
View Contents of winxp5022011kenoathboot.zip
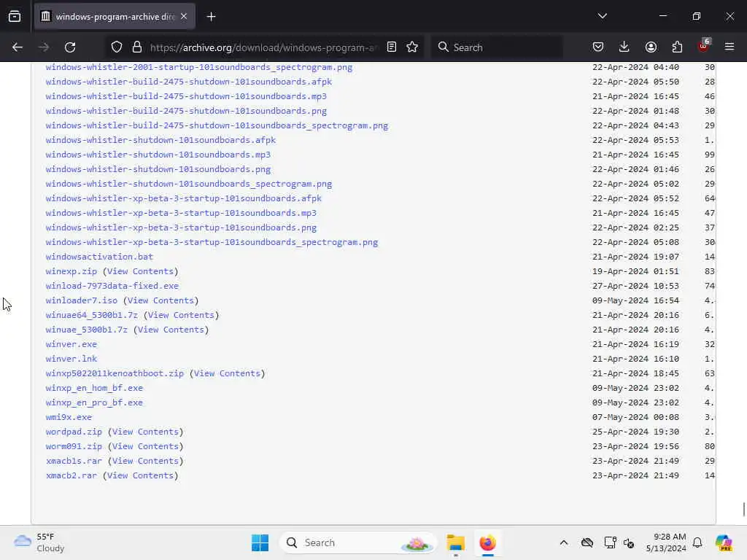click(227, 373)
